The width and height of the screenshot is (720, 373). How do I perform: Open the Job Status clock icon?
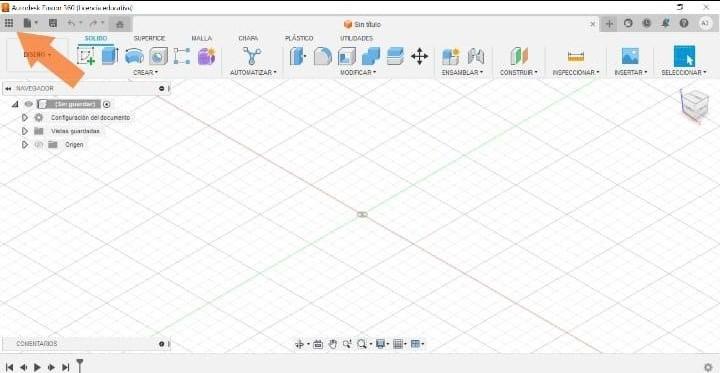click(x=647, y=23)
